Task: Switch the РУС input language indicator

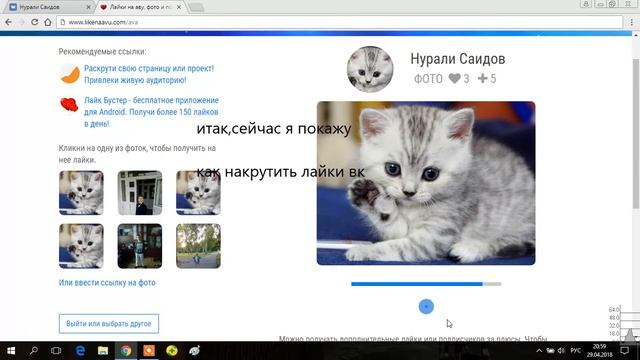Action: 576,351
